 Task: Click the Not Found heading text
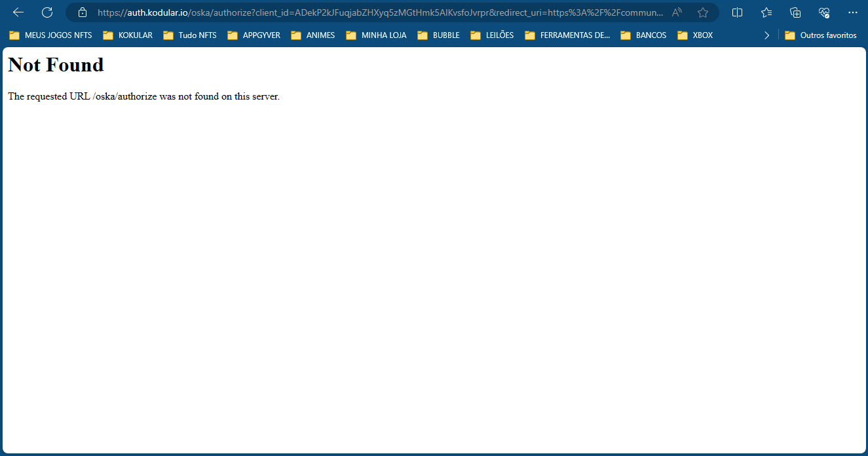click(x=56, y=65)
